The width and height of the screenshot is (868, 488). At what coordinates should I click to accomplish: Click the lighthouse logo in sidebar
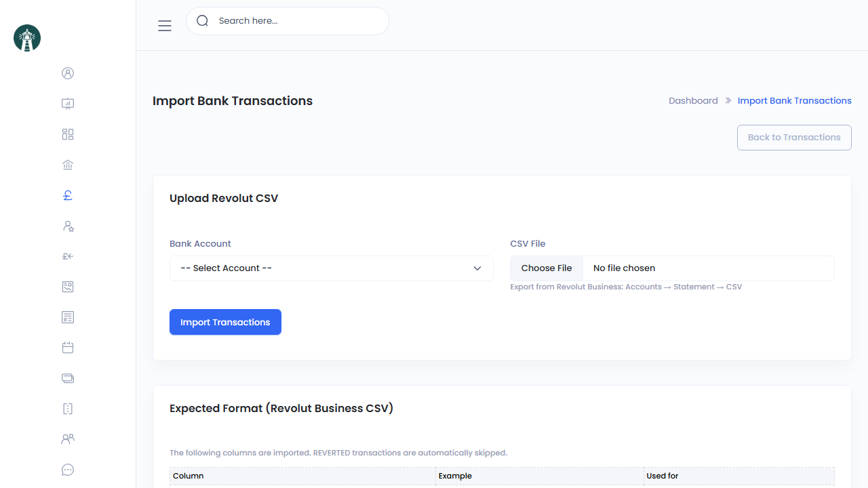click(27, 38)
